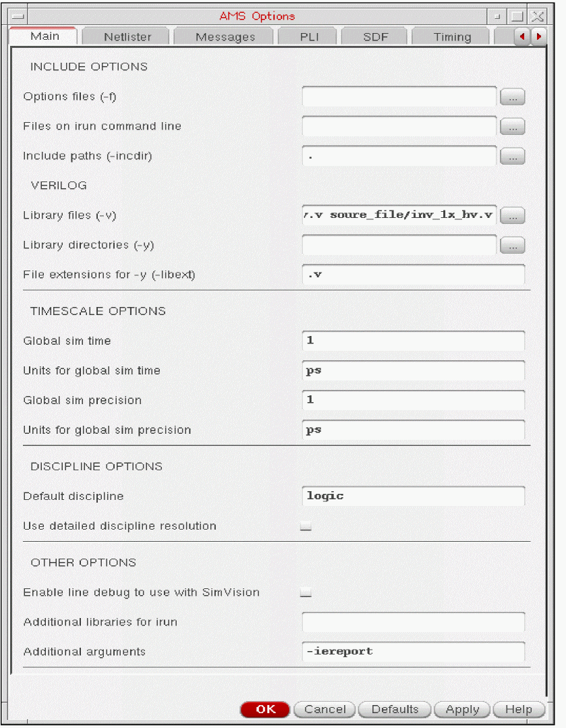Open the Messages tab

click(x=225, y=36)
